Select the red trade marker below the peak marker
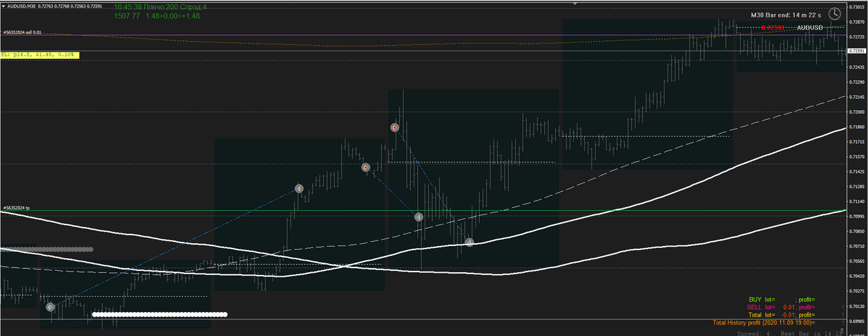Image resolution: width=868 pixels, height=336 pixels. point(366,167)
